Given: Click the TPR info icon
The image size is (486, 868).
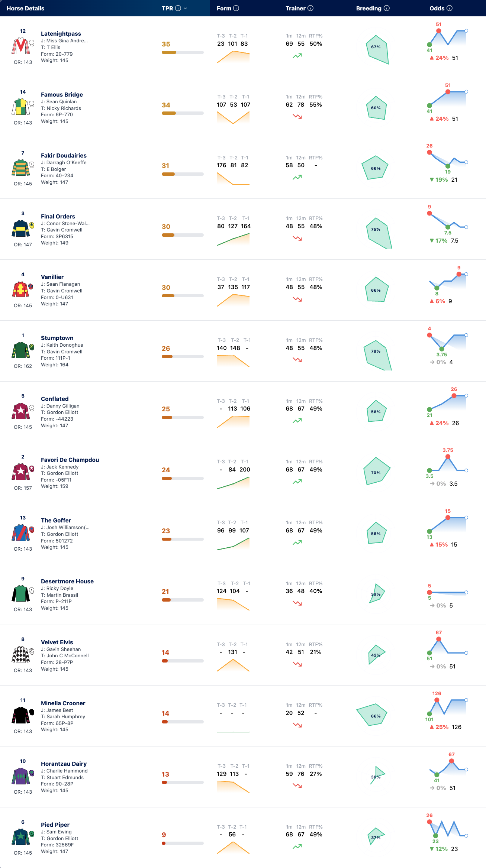Looking at the screenshot, I should tap(178, 8).
